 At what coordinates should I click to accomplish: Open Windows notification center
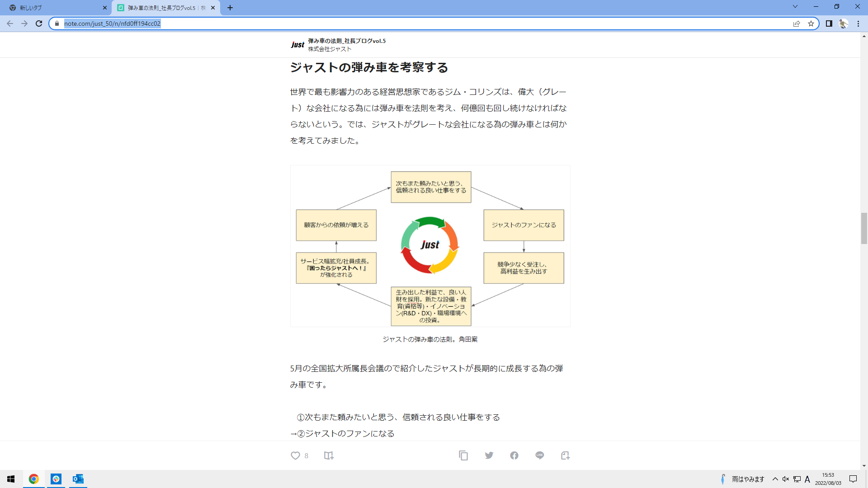[x=853, y=479]
